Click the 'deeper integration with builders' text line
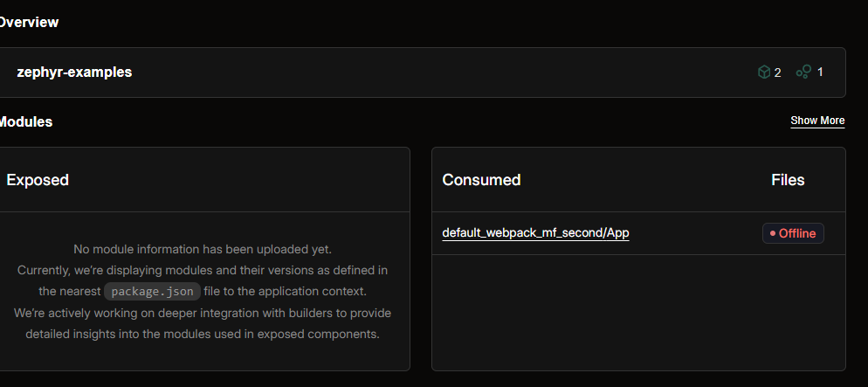 point(203,312)
